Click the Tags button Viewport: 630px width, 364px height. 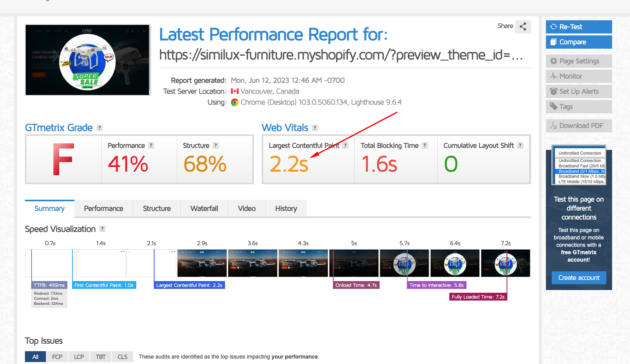click(579, 107)
